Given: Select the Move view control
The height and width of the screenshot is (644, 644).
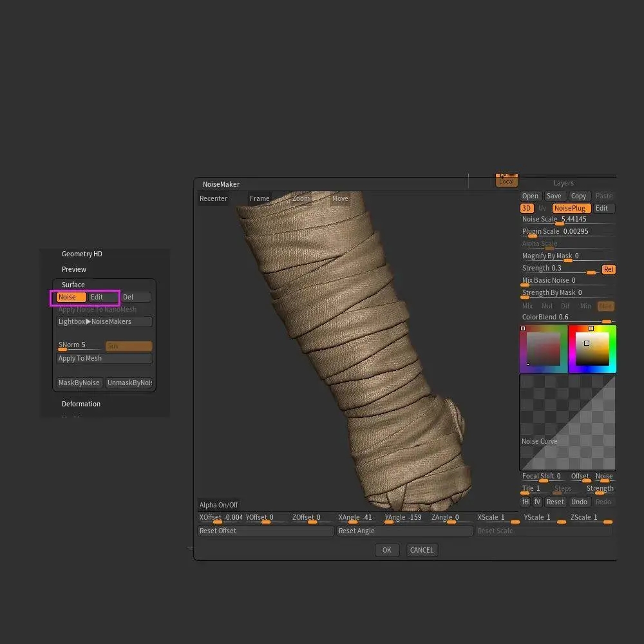Looking at the screenshot, I should click(339, 198).
